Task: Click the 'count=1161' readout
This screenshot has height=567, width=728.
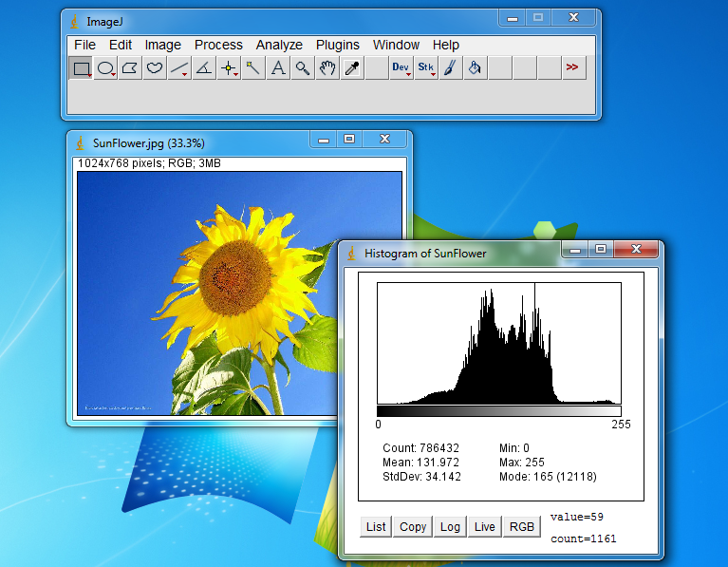Action: (x=583, y=539)
